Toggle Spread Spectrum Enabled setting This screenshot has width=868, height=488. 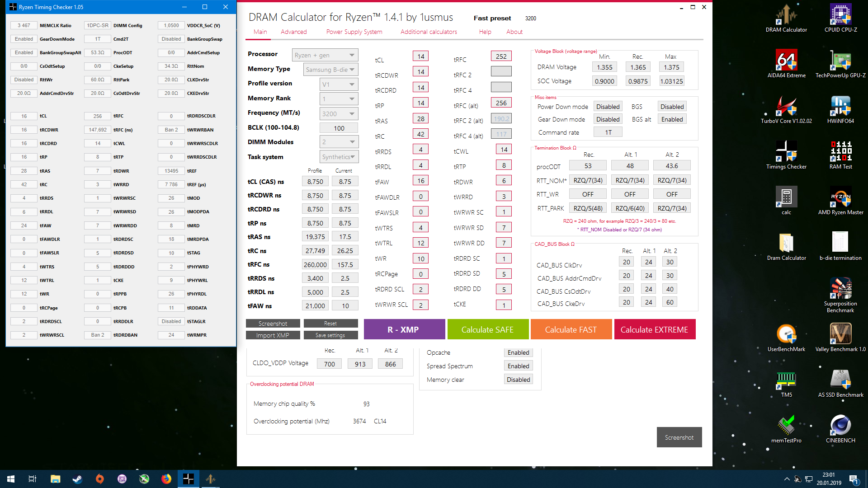click(518, 366)
